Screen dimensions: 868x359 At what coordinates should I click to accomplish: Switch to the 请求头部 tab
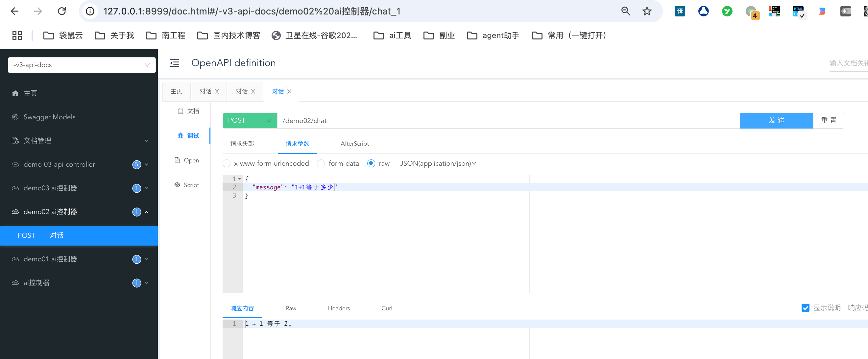coord(242,144)
